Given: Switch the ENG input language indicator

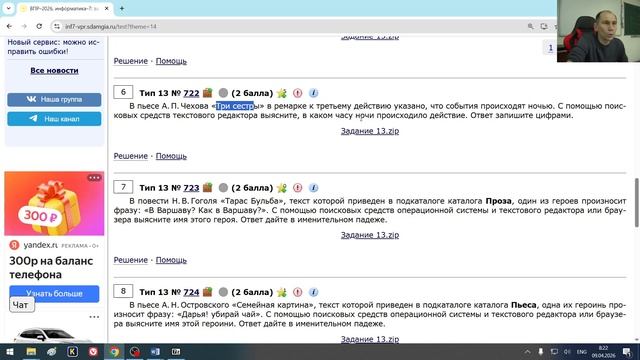Looking at the screenshot, I should (x=582, y=352).
